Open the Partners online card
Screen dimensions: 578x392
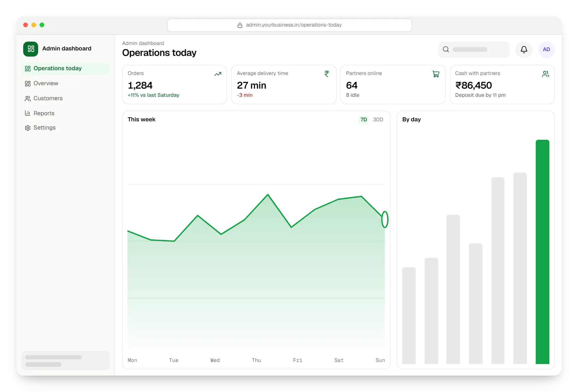[393, 85]
